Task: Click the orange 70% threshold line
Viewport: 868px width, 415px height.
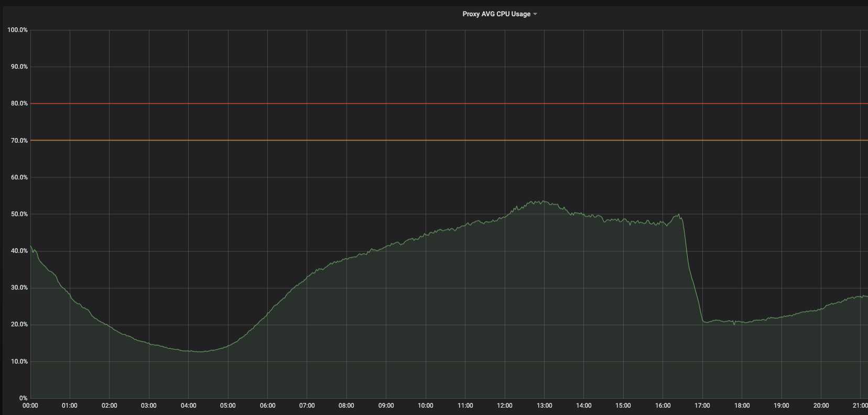Action: click(x=449, y=140)
